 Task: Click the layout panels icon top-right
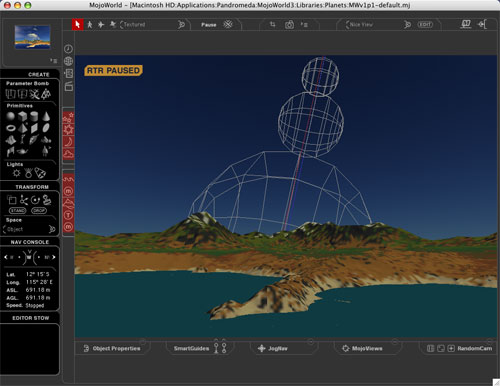pos(466,24)
